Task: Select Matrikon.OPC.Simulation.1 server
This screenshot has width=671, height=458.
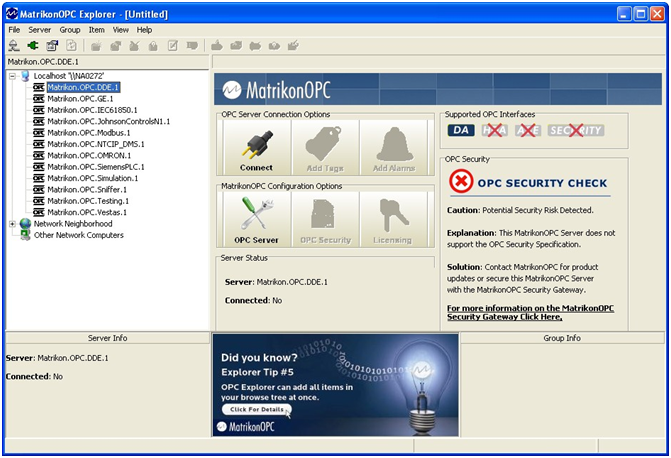Action: 93,178
